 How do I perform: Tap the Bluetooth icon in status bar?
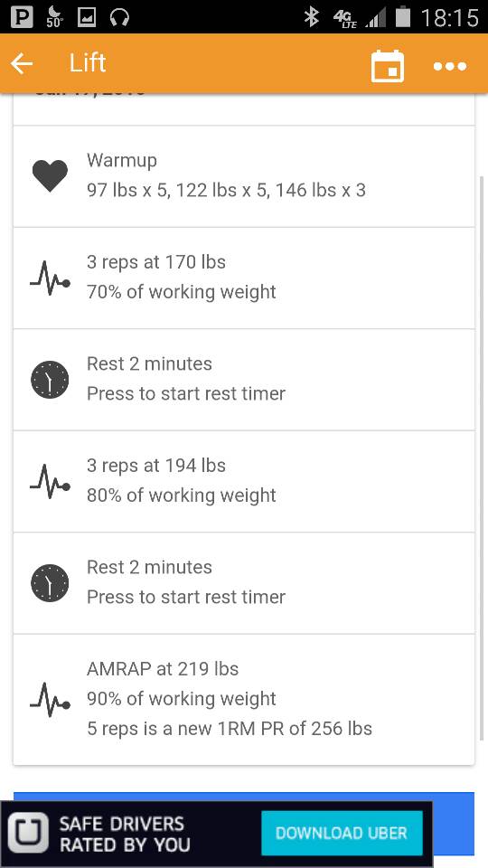pos(312,17)
